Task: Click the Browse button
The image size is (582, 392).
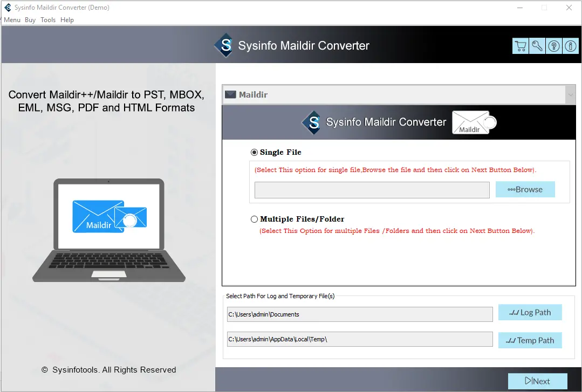Action: tap(525, 189)
